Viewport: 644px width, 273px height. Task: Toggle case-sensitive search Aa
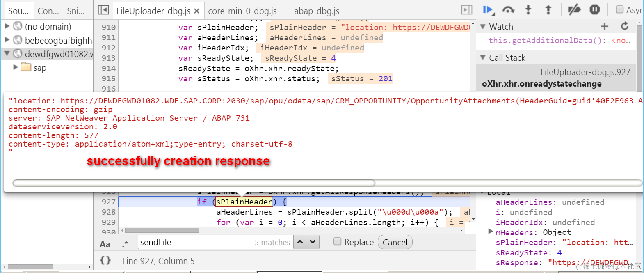click(105, 244)
